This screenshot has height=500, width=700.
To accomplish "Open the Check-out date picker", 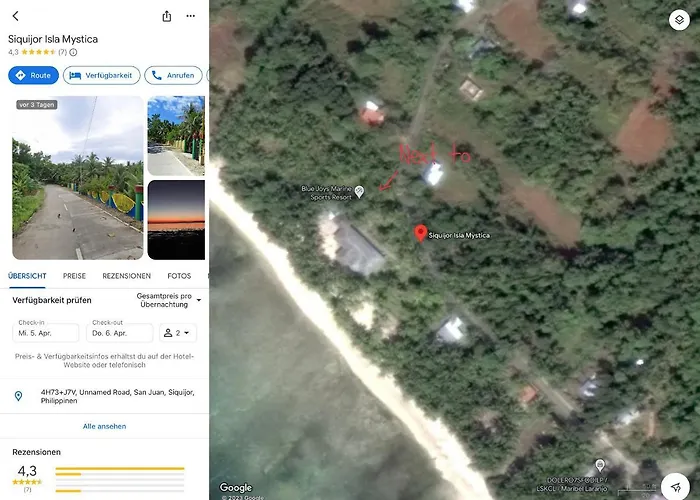I will [x=120, y=333].
